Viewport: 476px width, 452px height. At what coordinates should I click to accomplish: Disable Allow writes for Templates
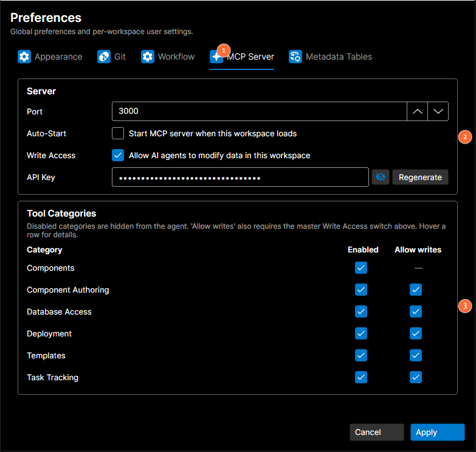[416, 355]
